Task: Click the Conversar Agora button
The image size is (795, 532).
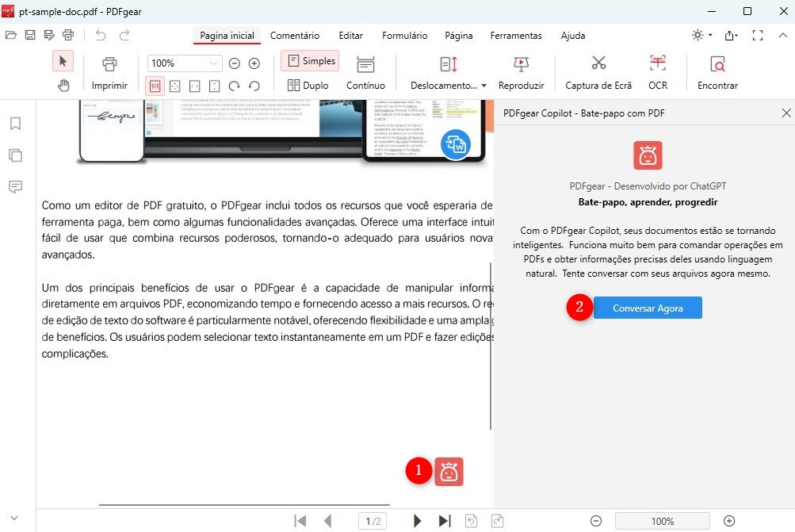Action: tap(647, 308)
